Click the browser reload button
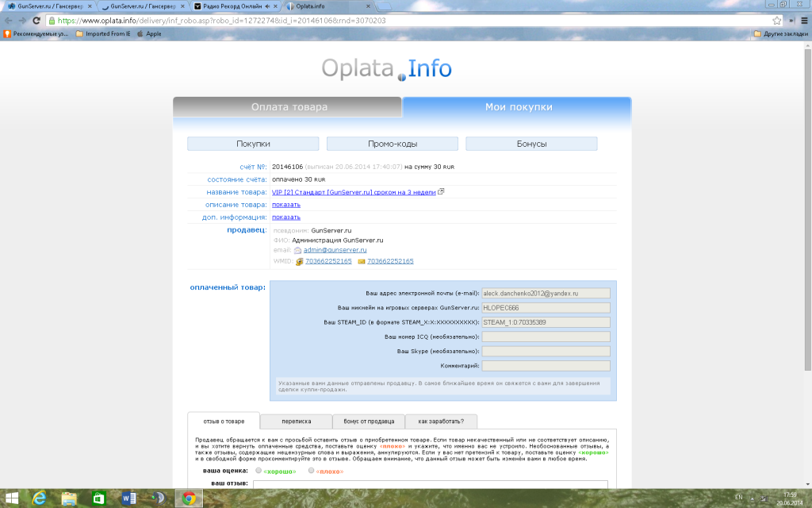The height and width of the screenshot is (508, 812). point(36,21)
